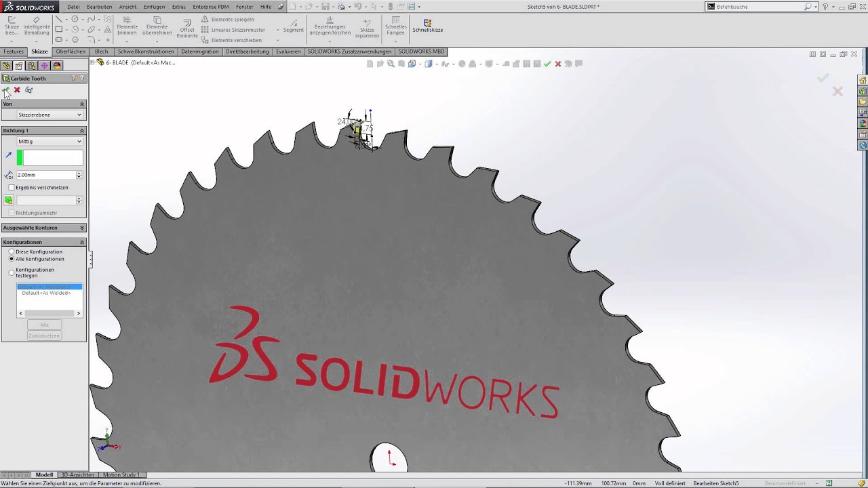Click Schnellskizze rapid sketch tool
The width and height of the screenshot is (868, 488).
(427, 26)
